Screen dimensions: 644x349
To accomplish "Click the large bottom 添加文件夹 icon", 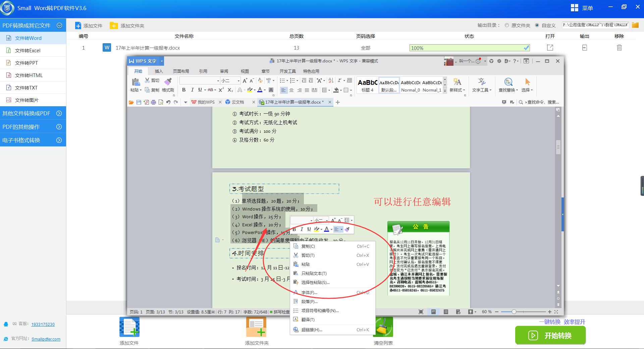I will (x=257, y=327).
